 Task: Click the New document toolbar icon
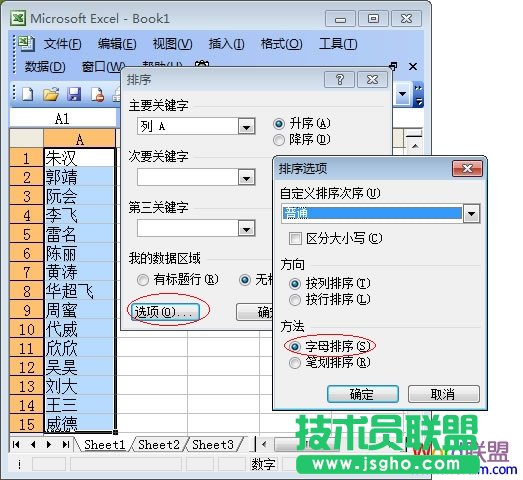click(28, 94)
